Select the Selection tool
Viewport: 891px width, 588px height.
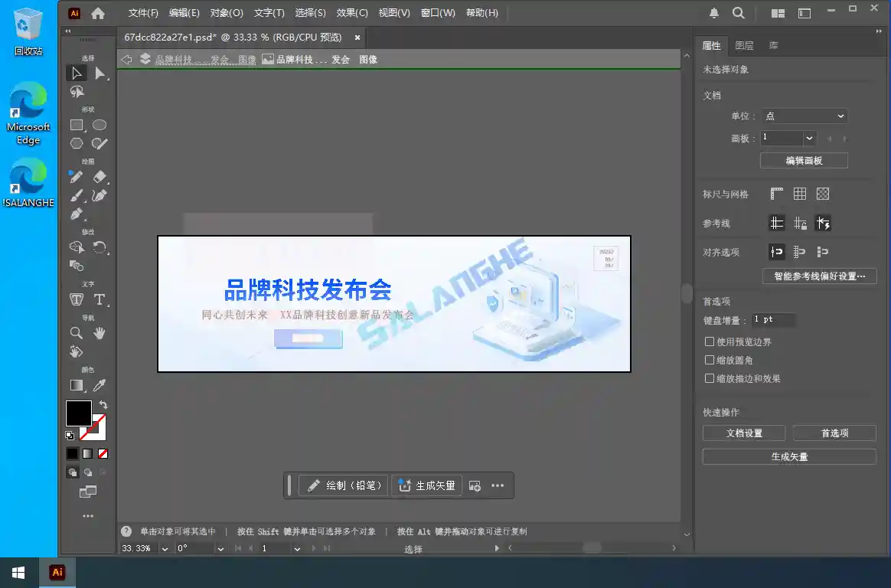tap(76, 73)
